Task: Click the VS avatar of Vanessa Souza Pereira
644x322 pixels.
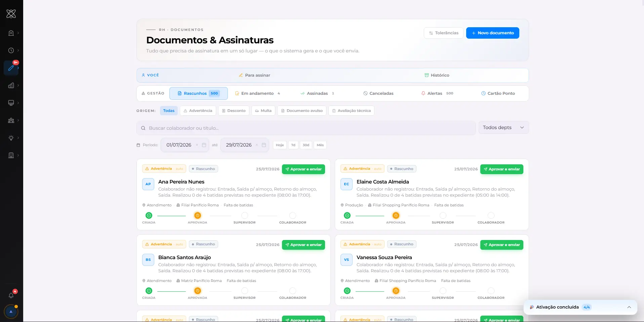Action: point(347,260)
